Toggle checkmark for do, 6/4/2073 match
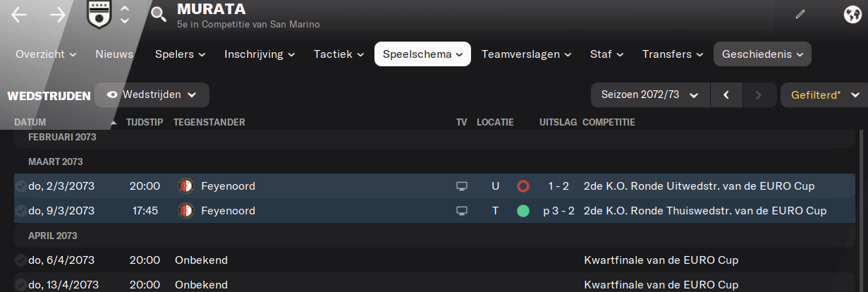Screen dimensions: 868x292 (x=20, y=260)
